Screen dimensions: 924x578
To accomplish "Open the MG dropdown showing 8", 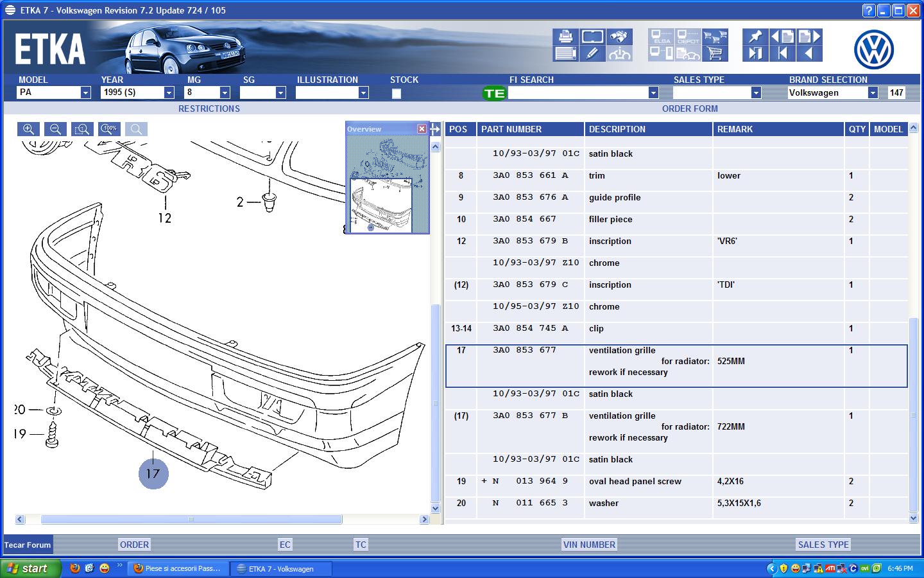I will coord(225,92).
